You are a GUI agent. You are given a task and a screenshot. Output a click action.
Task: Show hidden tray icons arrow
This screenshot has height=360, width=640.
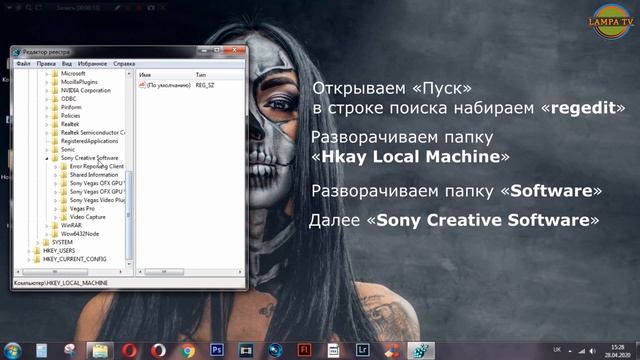570,351
